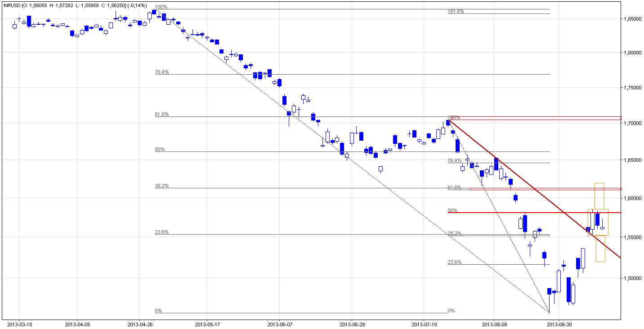Viewport: 644px width, 329px height.
Task: Select the 2013-06-28 date label
Action: pos(352,324)
